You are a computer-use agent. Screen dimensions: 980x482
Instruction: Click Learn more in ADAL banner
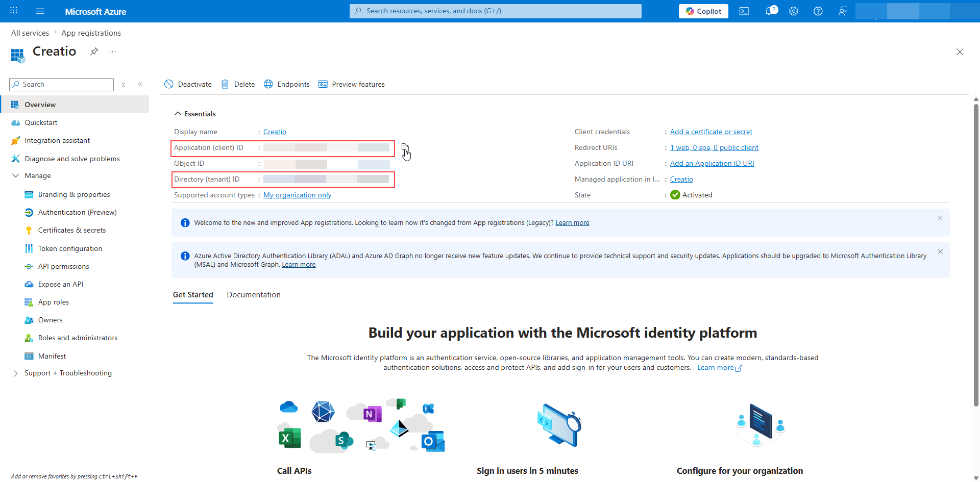(x=299, y=265)
